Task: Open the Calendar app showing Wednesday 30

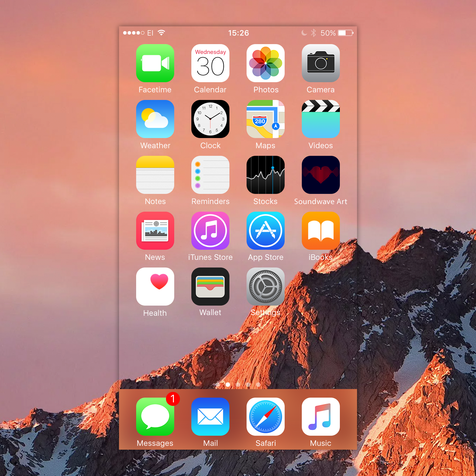Action: (x=210, y=63)
